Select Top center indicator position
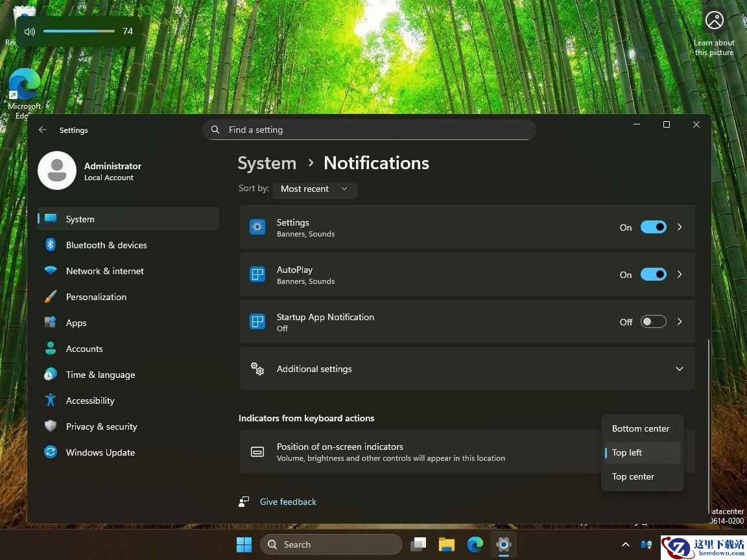 pos(642,476)
